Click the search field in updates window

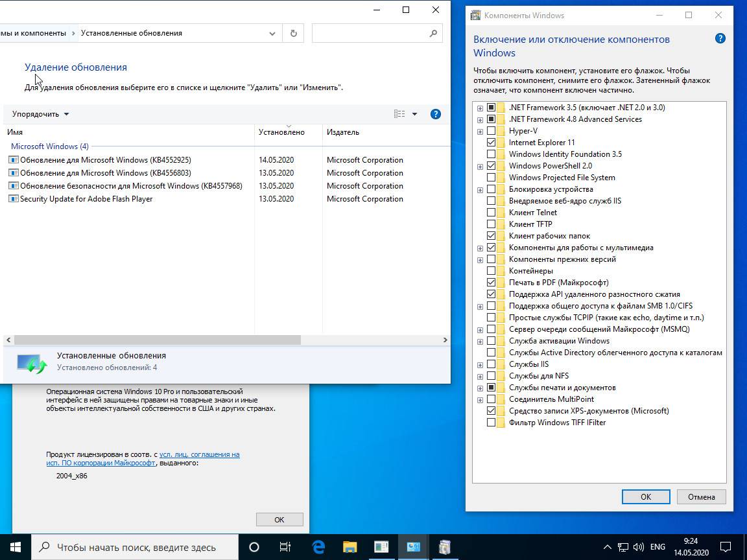(x=371, y=33)
